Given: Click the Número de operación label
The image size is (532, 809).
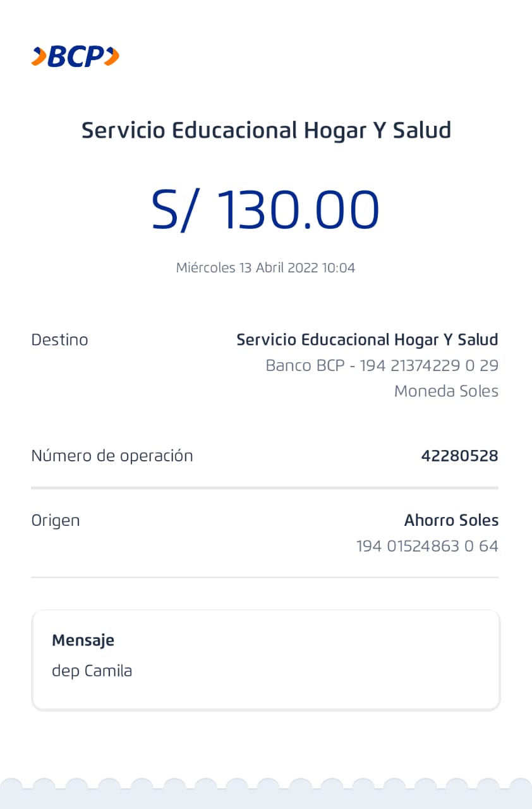Looking at the screenshot, I should click(112, 456).
